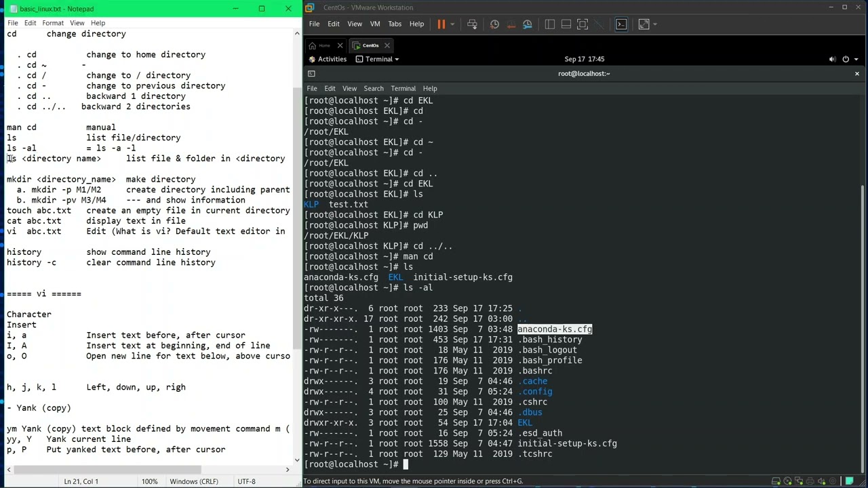Click initial-setup-ks.cfg in the ls -al listing
The height and width of the screenshot is (488, 868).
pyautogui.click(x=567, y=443)
